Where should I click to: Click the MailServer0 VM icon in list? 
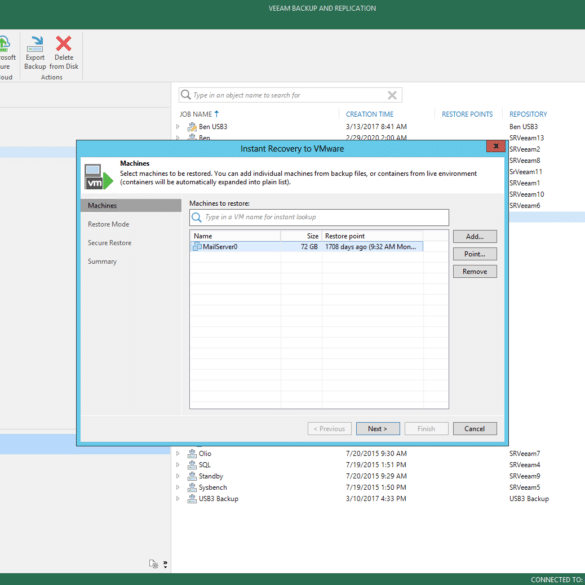[x=197, y=247]
